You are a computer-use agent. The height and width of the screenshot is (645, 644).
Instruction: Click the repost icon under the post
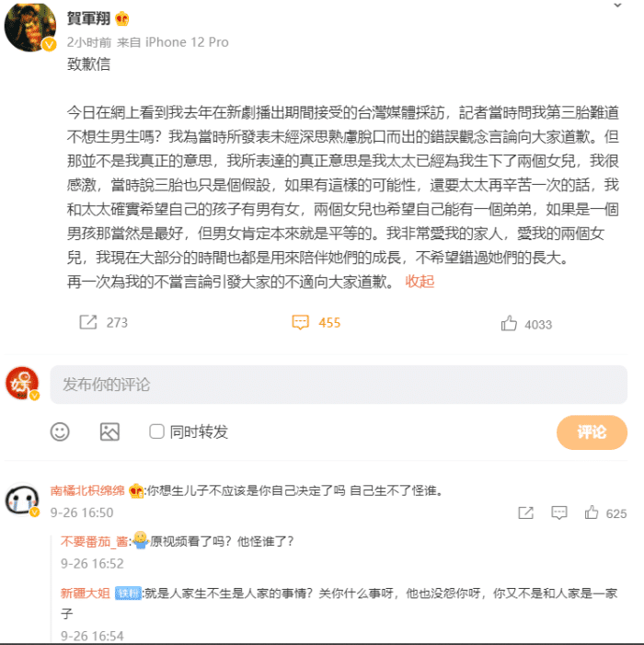tap(88, 322)
